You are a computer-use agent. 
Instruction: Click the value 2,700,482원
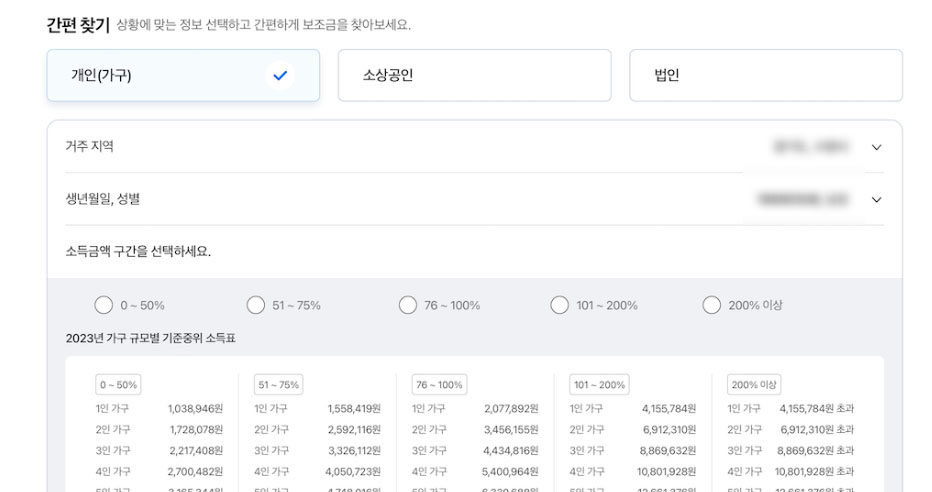[x=195, y=471]
